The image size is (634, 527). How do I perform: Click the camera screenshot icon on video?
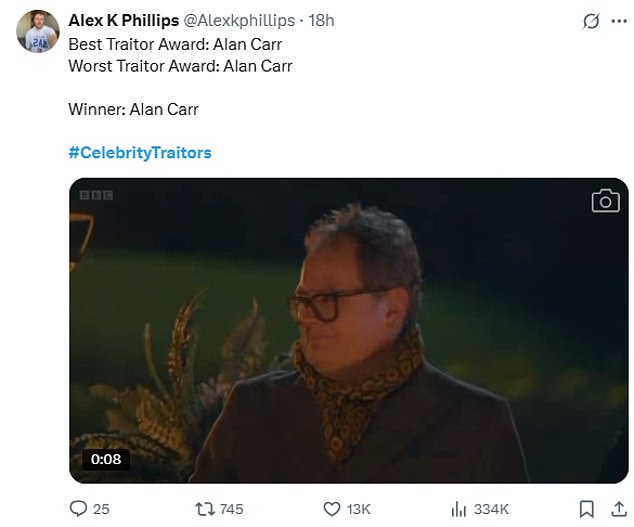pyautogui.click(x=605, y=201)
